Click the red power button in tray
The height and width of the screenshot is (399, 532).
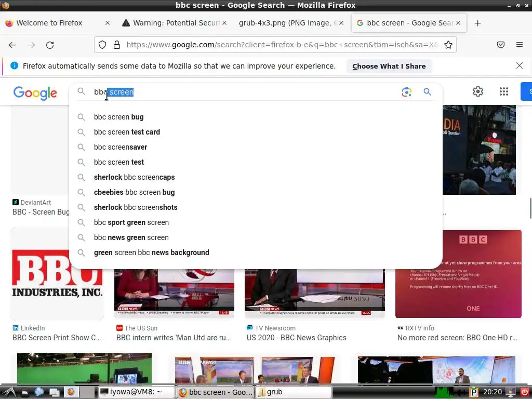[x=525, y=392]
